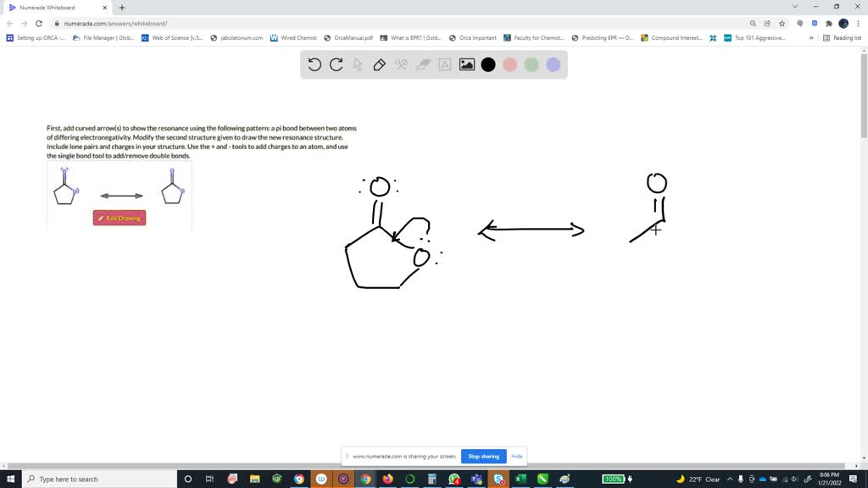Select the Eraser tool
The image size is (868, 488).
(423, 64)
